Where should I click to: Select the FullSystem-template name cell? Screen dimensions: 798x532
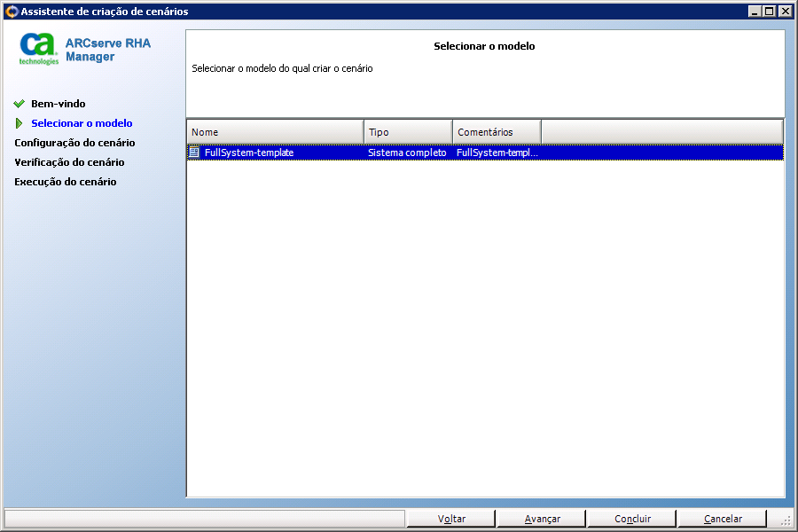[249, 153]
